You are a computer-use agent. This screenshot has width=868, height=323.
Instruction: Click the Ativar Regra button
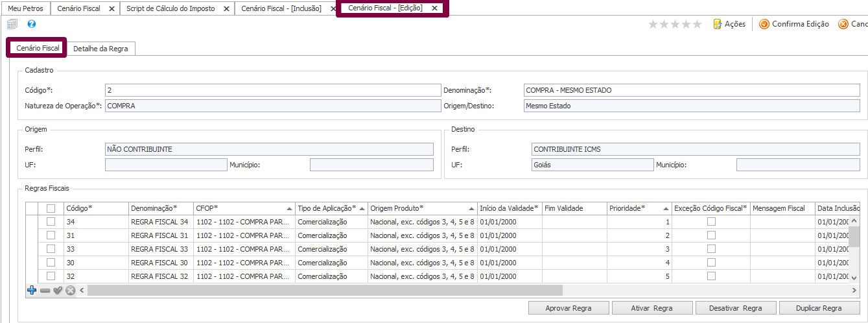(x=652, y=308)
